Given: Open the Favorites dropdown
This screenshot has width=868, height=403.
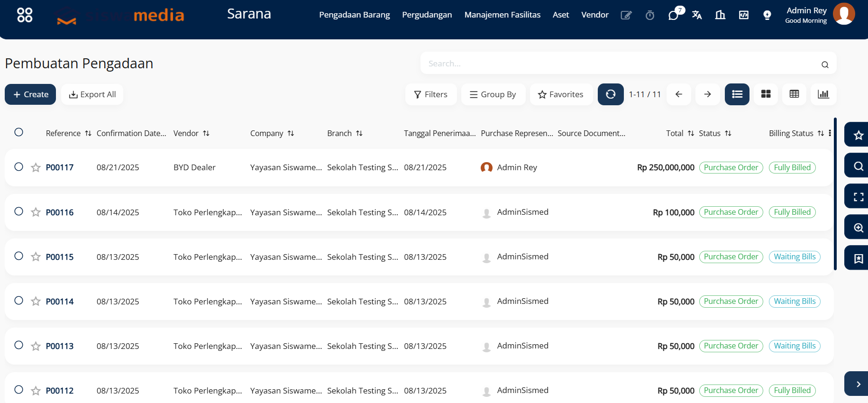Looking at the screenshot, I should click(x=561, y=94).
